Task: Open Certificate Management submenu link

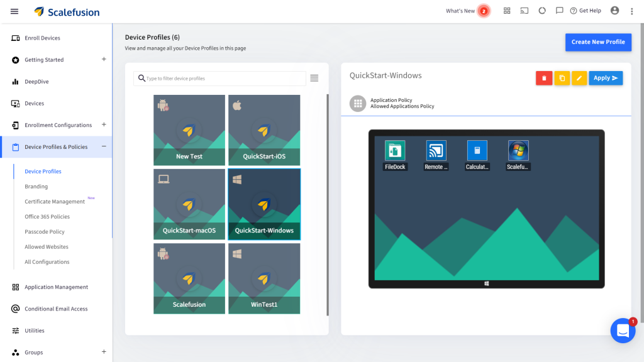Action: pos(55,202)
